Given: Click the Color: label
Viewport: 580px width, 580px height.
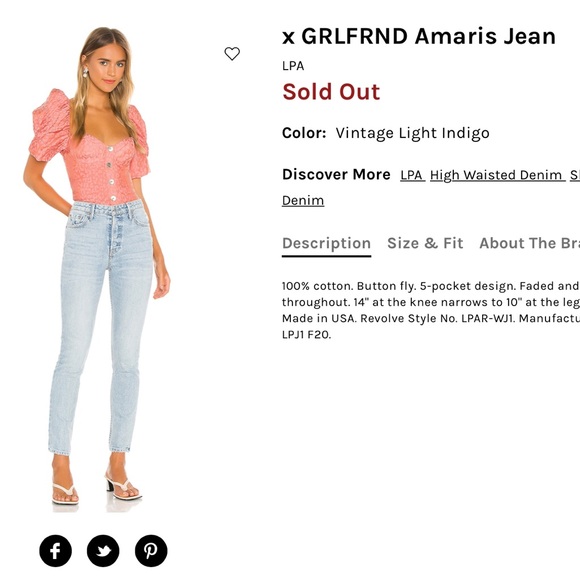Looking at the screenshot, I should coord(304,133).
